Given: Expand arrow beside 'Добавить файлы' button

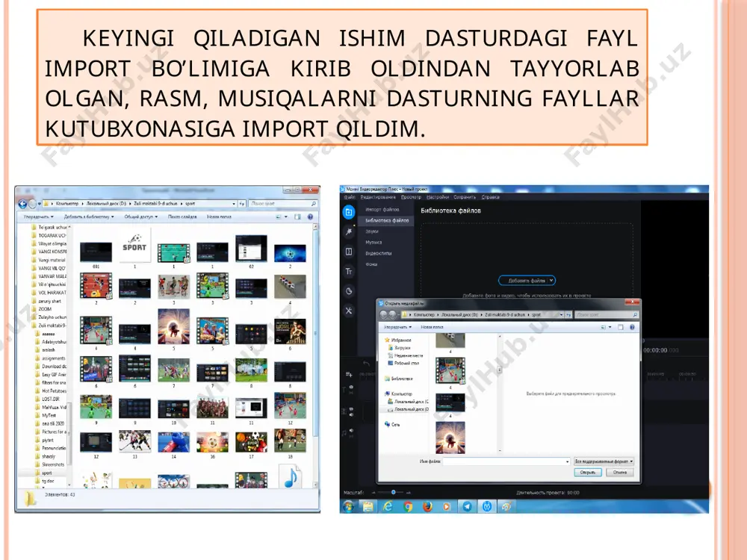Looking at the screenshot, I should point(551,281).
